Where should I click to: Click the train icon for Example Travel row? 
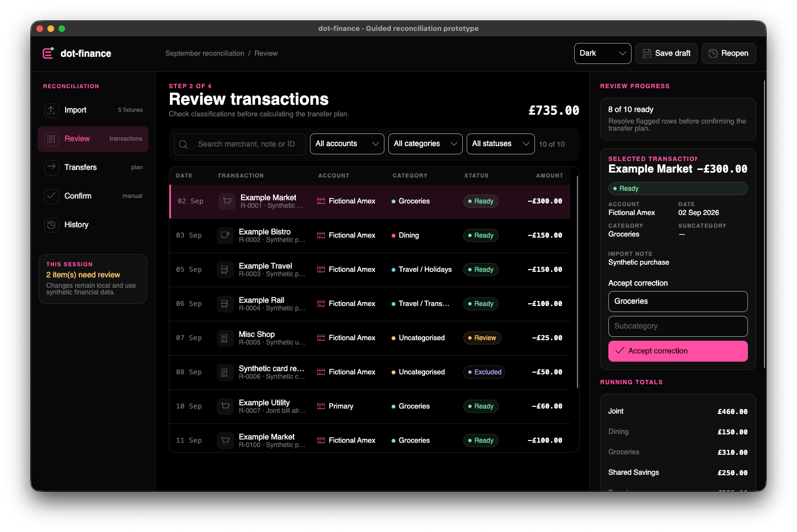pyautogui.click(x=225, y=270)
